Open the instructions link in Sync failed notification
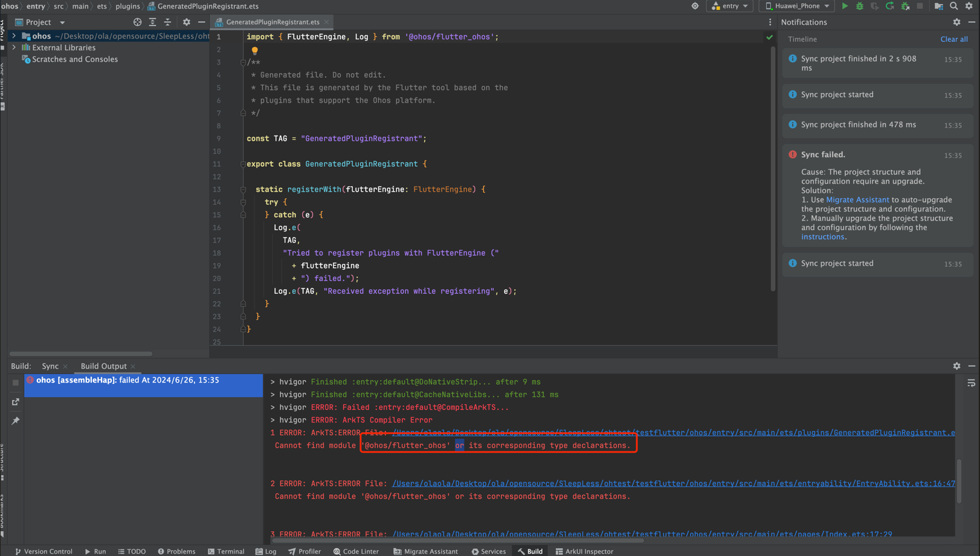Screen dimensions: 980x556 (x=822, y=237)
